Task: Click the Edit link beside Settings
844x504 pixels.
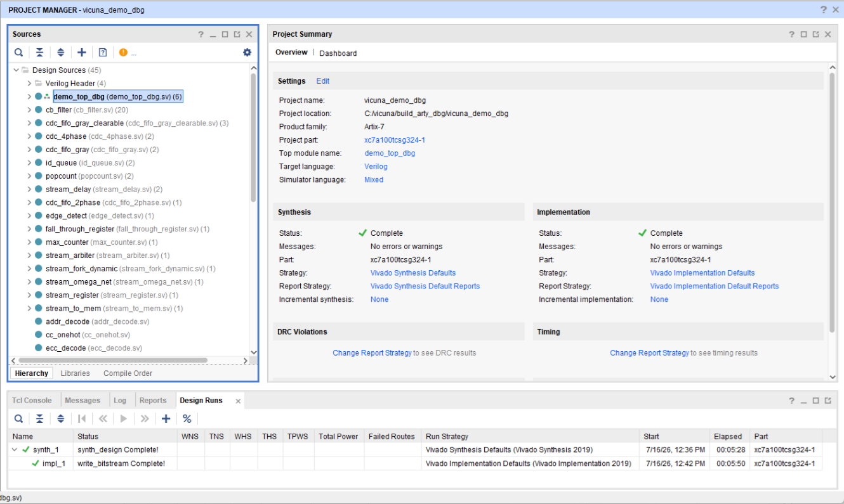Action: (323, 81)
